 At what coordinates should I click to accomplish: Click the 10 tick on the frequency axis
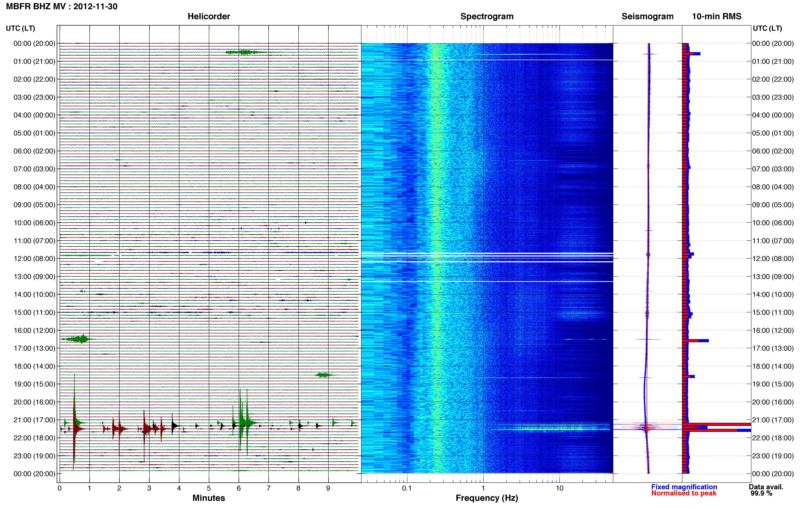[559, 488]
